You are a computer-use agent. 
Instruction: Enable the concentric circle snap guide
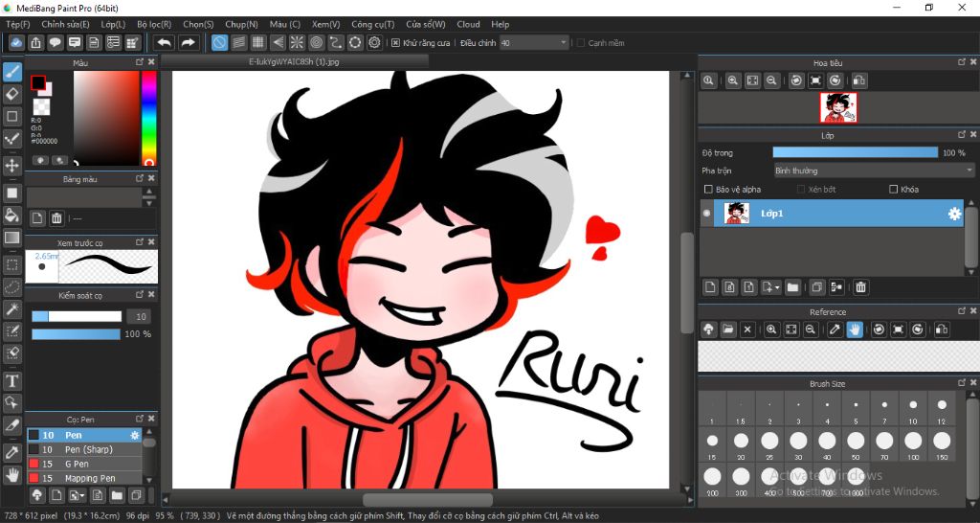point(316,42)
